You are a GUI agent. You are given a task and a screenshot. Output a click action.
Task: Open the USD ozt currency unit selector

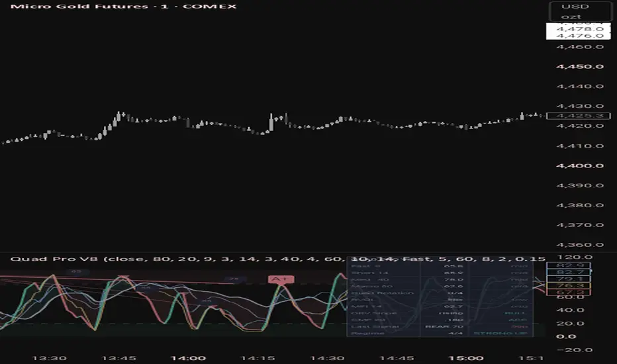[x=581, y=11]
